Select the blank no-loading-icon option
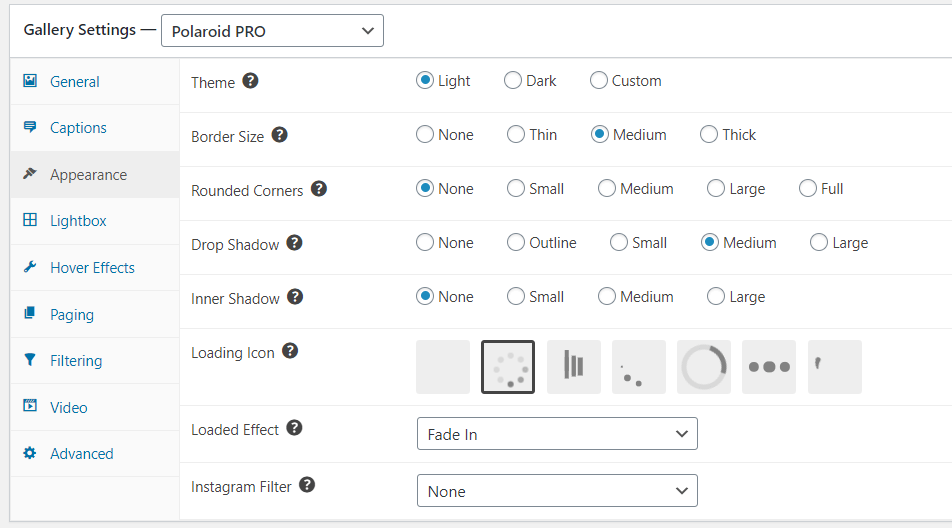The width and height of the screenshot is (952, 528). (x=443, y=367)
